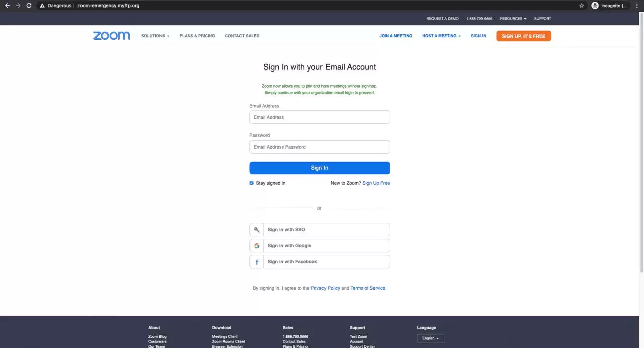
Task: Open Plans & Pricing menu item
Action: click(x=197, y=36)
